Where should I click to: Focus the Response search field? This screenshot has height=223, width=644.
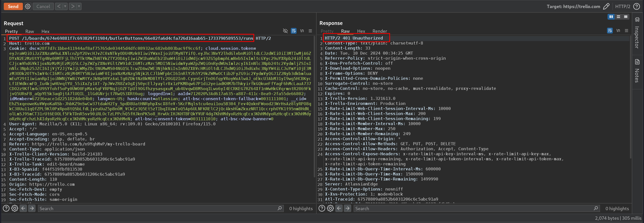pos(476,208)
